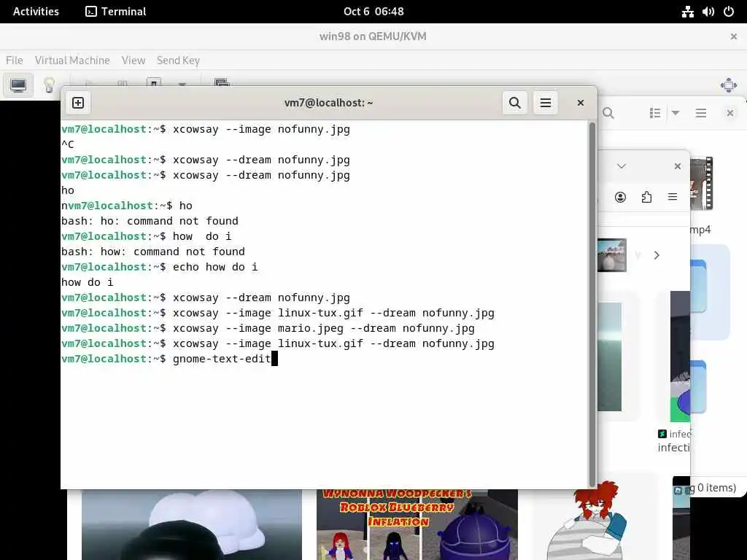Click the browser extensions puzzle icon

click(646, 197)
